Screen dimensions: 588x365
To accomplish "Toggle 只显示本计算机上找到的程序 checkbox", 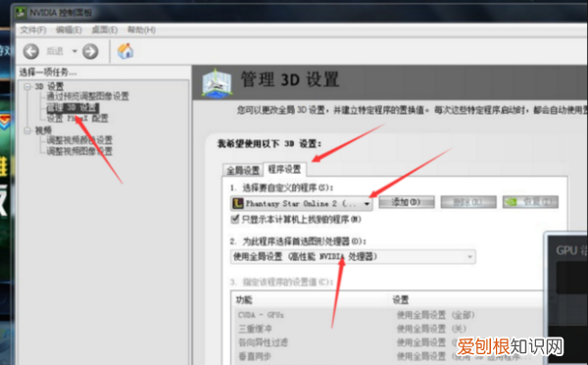I will [235, 220].
